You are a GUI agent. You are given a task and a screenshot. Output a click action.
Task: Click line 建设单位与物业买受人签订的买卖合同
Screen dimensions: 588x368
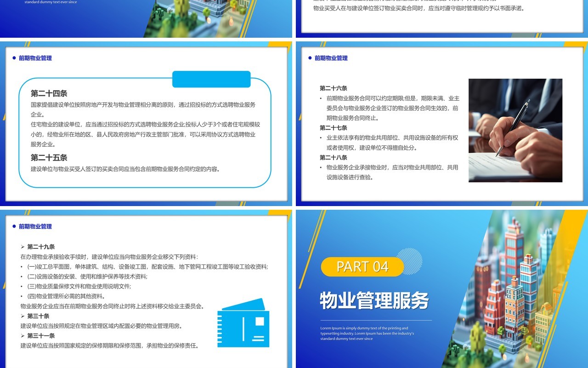[126, 169]
